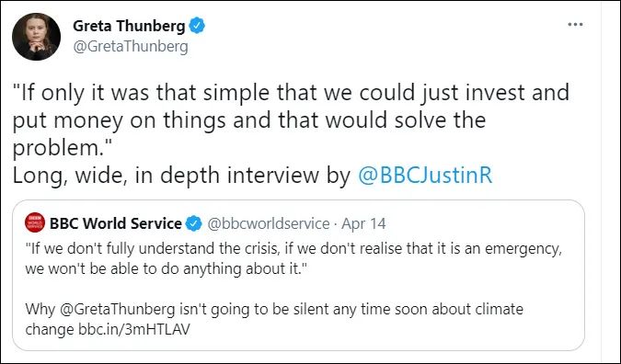621x364 pixels.
Task: Click the "Long, wide, in depth interview by" line
Action: (x=181, y=176)
